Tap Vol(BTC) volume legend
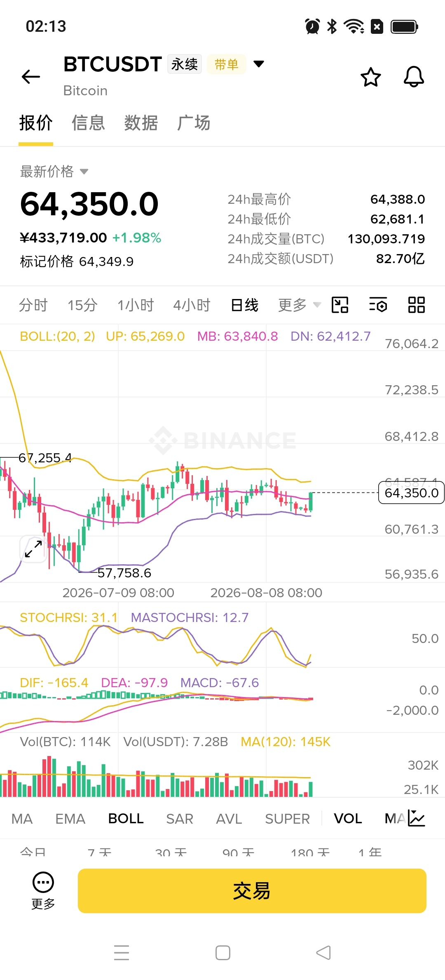The height and width of the screenshot is (980, 445). tap(66, 742)
